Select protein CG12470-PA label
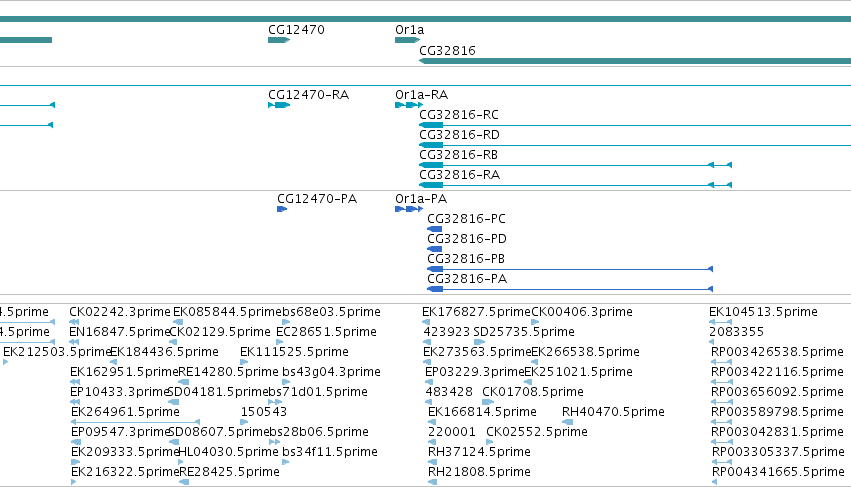The height and width of the screenshot is (487, 851). (317, 199)
